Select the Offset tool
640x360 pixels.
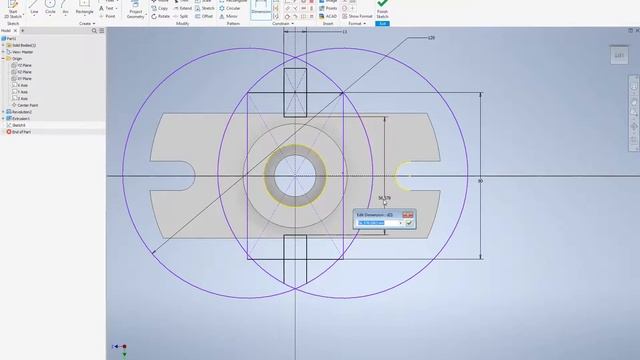click(x=204, y=16)
